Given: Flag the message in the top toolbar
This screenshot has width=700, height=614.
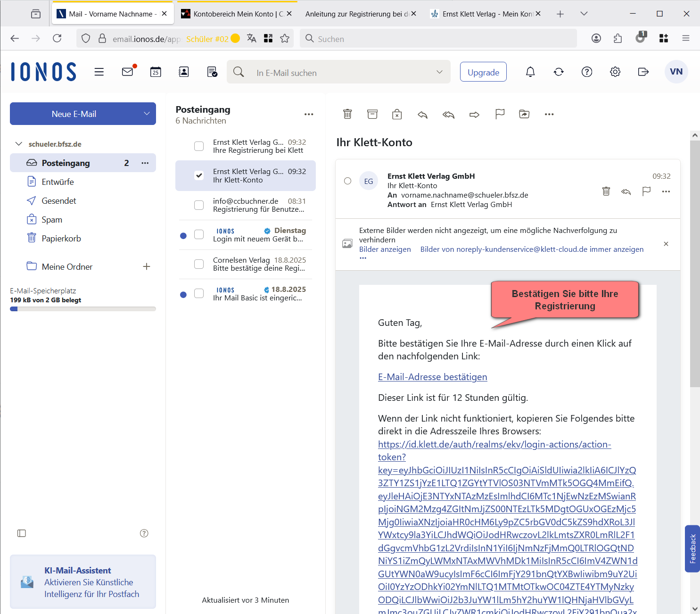Looking at the screenshot, I should [x=500, y=114].
